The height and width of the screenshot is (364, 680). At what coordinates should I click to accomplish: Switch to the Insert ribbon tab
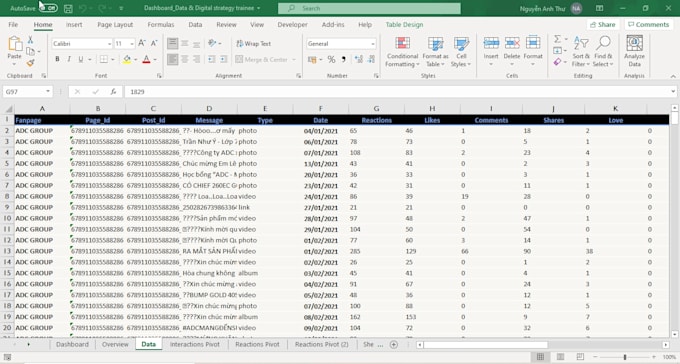74,25
